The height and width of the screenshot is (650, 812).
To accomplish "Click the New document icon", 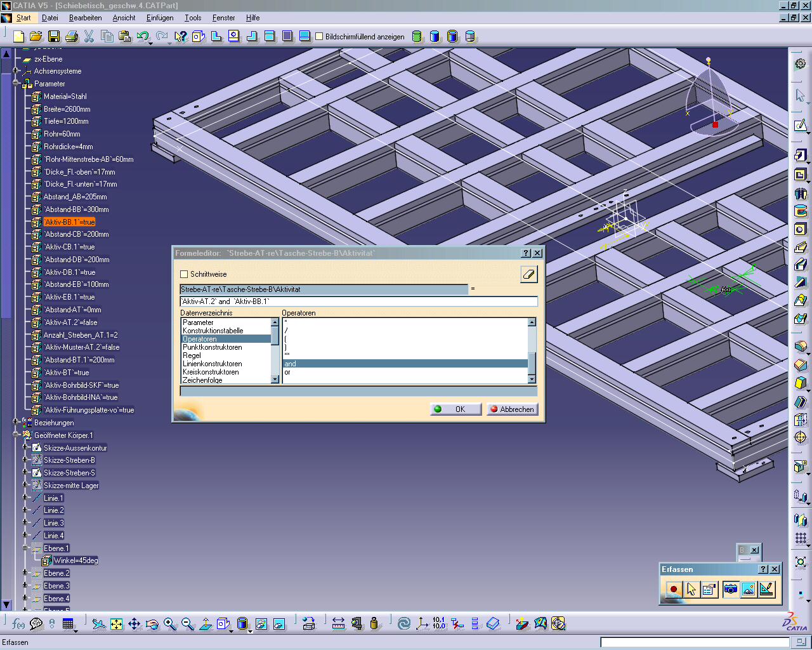I will click(18, 37).
